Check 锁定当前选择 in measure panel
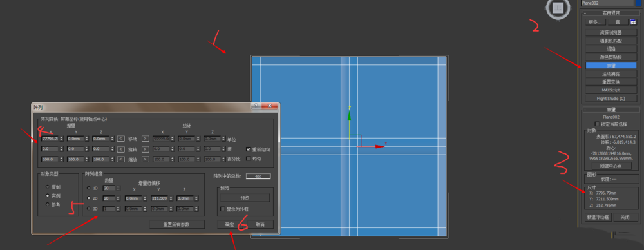 coord(597,124)
